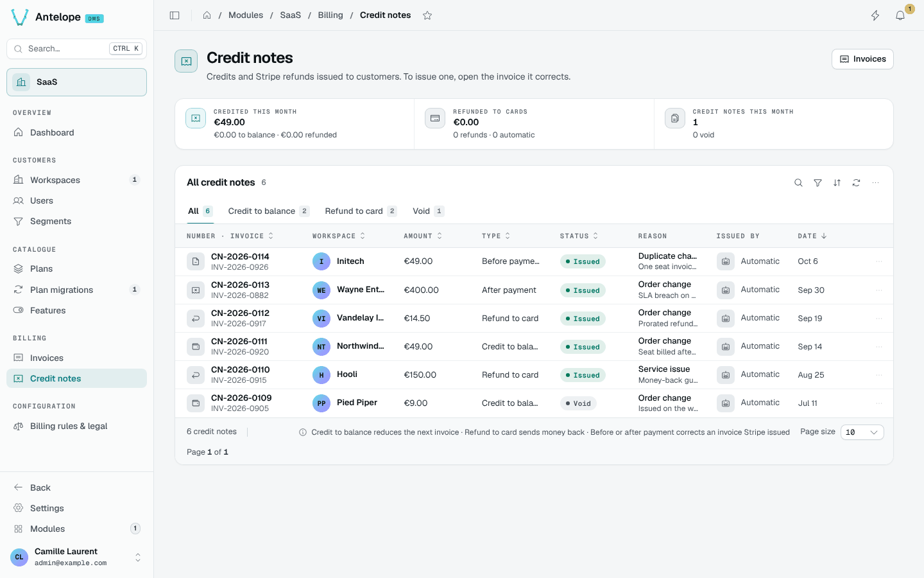Image resolution: width=924 pixels, height=578 pixels.
Task: Open the Billing breadcrumb
Action: 330,15
